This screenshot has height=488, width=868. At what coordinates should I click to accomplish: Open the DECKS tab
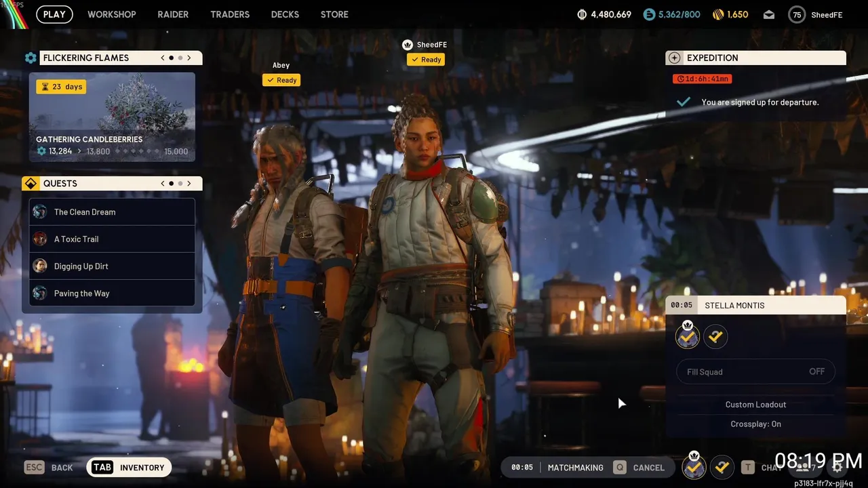click(x=285, y=14)
